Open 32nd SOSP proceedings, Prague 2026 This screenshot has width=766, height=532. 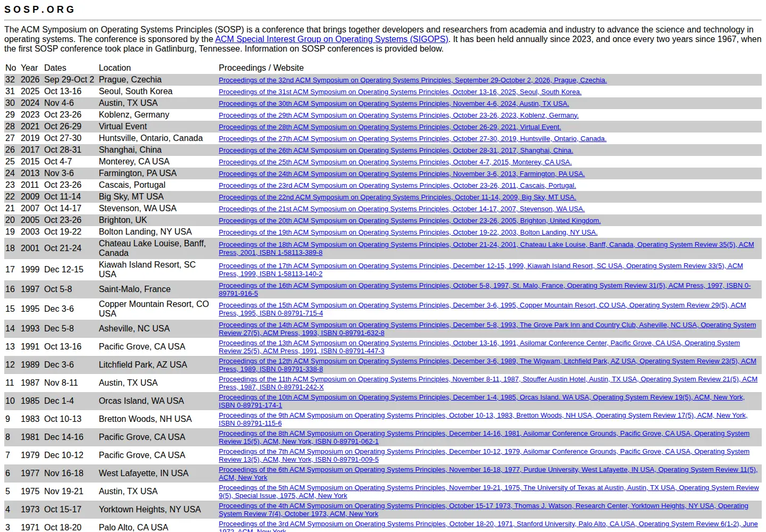[413, 80]
